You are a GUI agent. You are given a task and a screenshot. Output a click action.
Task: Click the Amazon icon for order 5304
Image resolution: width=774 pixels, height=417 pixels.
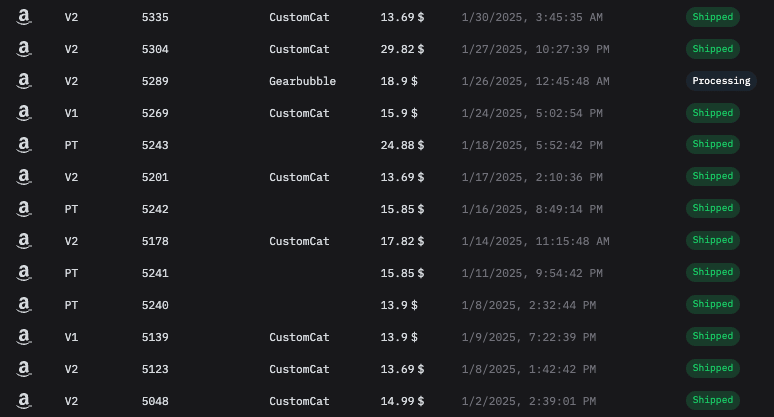[x=22, y=49]
